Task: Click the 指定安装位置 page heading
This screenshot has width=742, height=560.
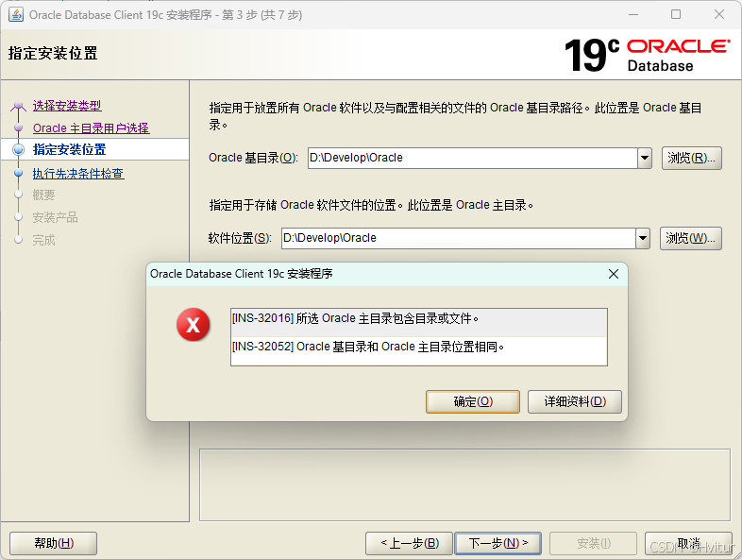Action: (53, 53)
